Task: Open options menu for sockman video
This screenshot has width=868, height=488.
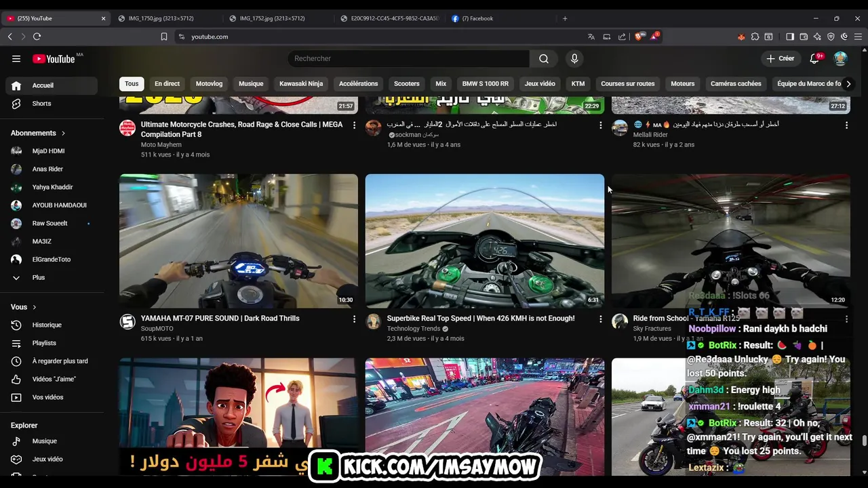Action: (600, 125)
